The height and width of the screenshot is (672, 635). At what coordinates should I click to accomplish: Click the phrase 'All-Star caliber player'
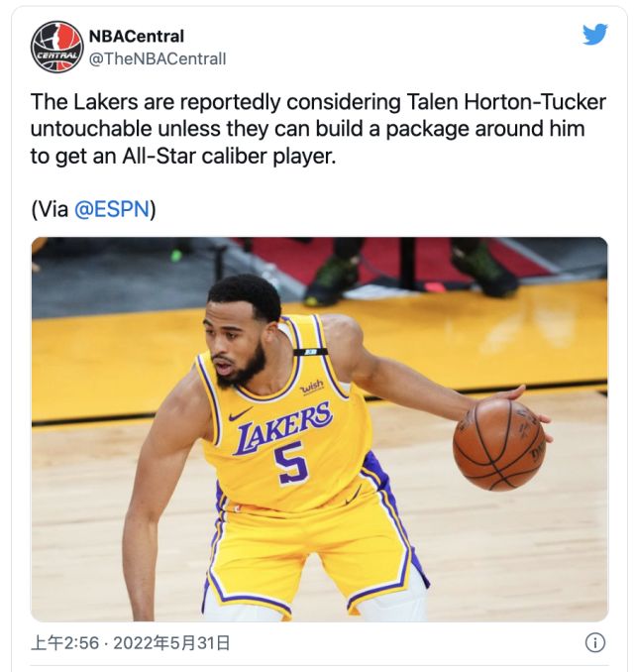click(229, 156)
